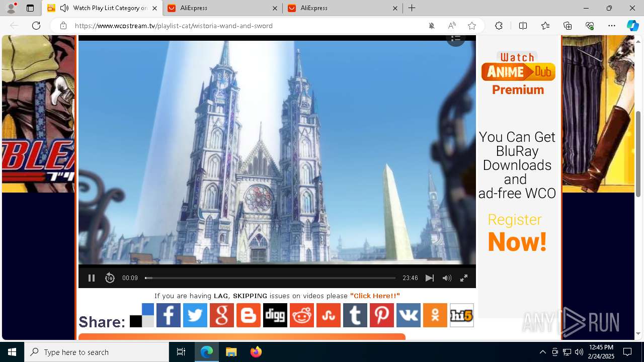This screenshot has height=362, width=644.
Task: Switch to the third AliExpress tab
Action: (x=343, y=8)
